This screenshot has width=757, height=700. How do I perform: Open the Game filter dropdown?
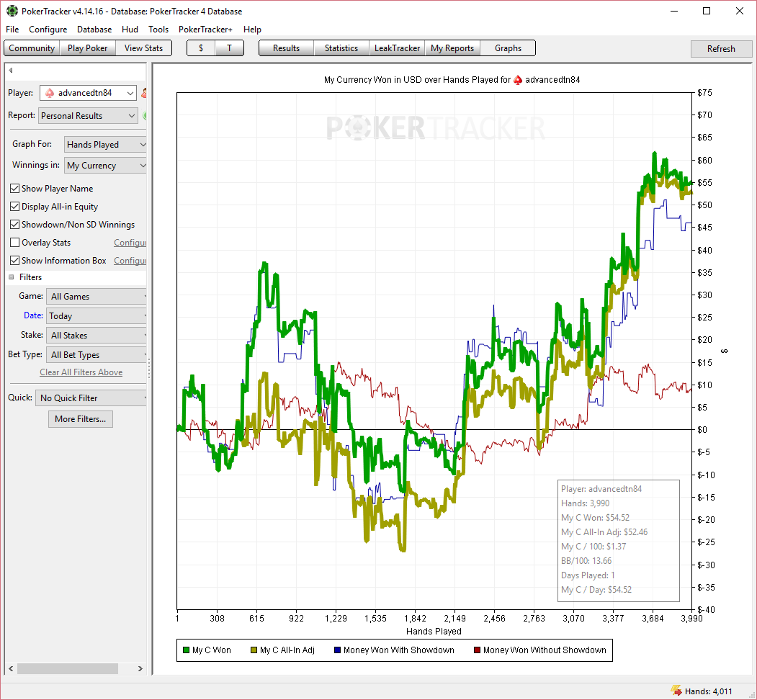click(x=96, y=297)
